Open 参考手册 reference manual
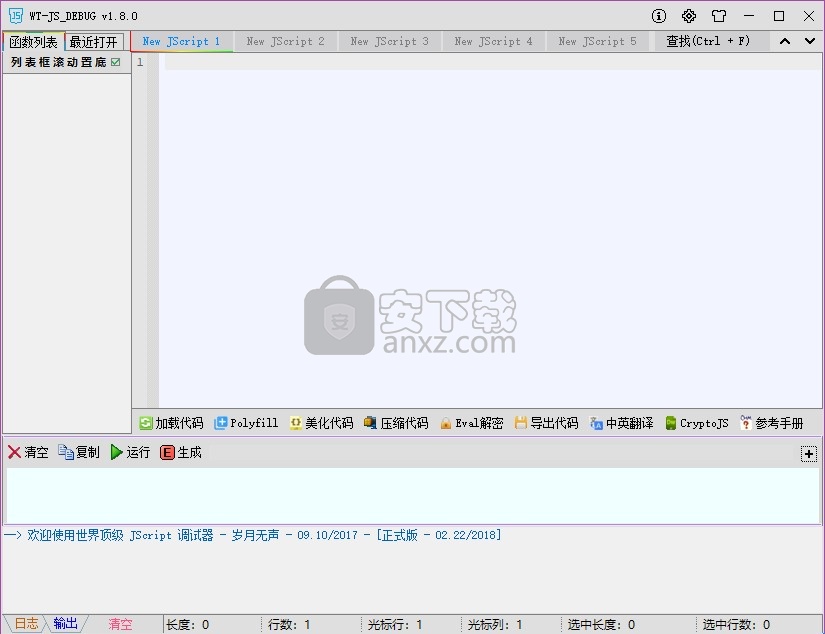825x634 pixels. (x=772, y=423)
